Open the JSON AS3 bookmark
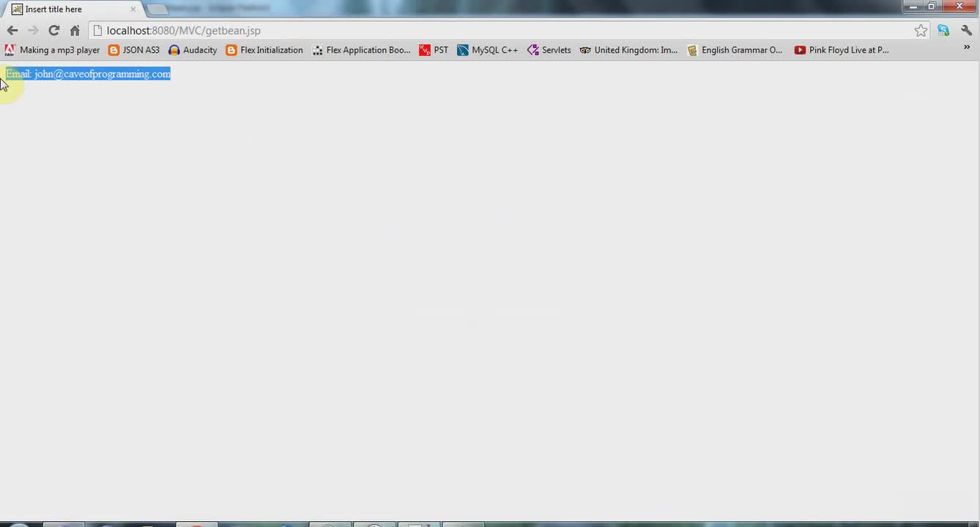980x527 pixels. tap(133, 50)
